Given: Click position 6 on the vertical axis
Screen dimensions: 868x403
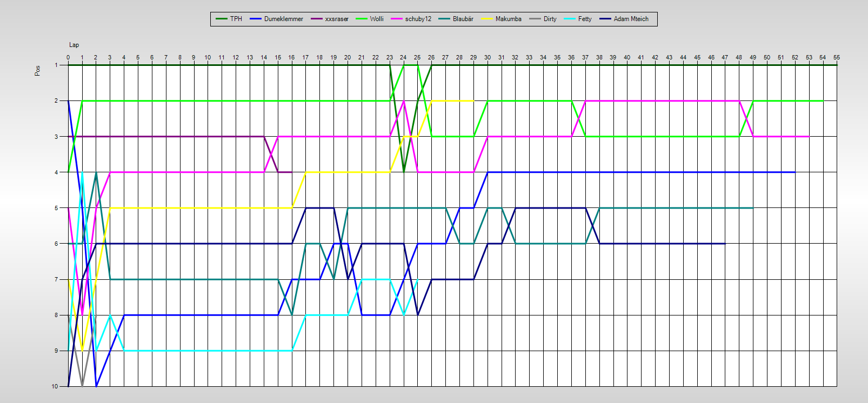Looking at the screenshot, I should (x=56, y=244).
